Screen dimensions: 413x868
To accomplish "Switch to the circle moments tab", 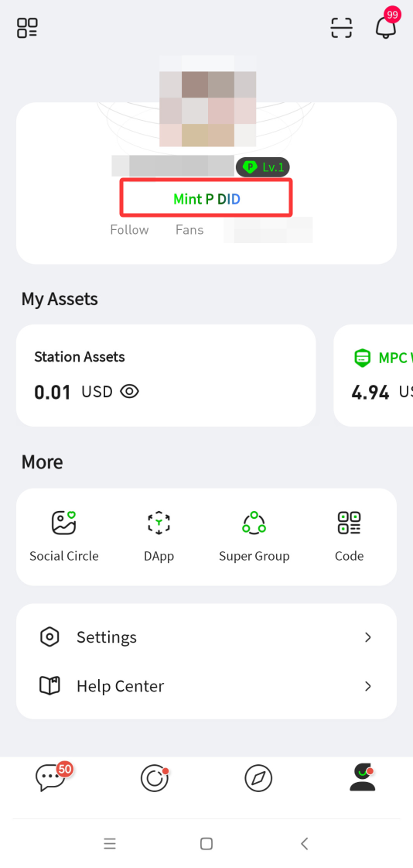I will coord(154,778).
